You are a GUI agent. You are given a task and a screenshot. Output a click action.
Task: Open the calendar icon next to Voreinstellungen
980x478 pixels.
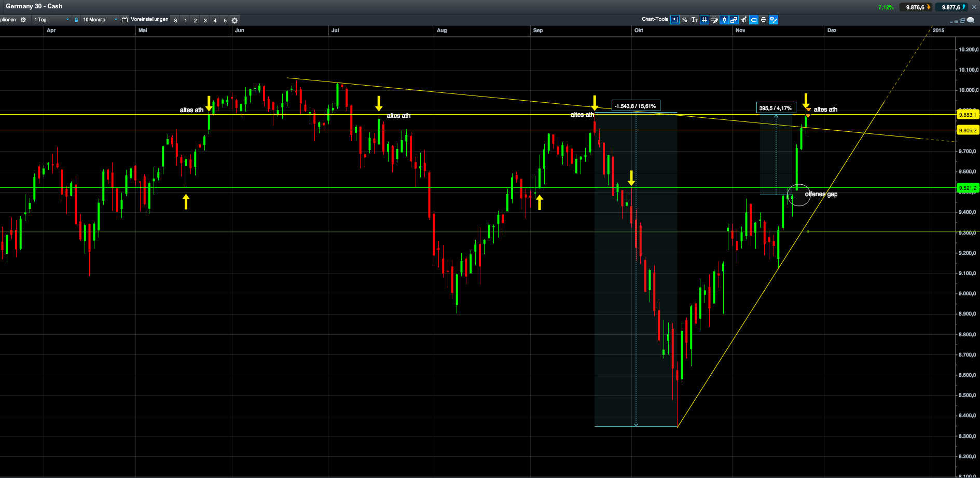[x=125, y=20]
